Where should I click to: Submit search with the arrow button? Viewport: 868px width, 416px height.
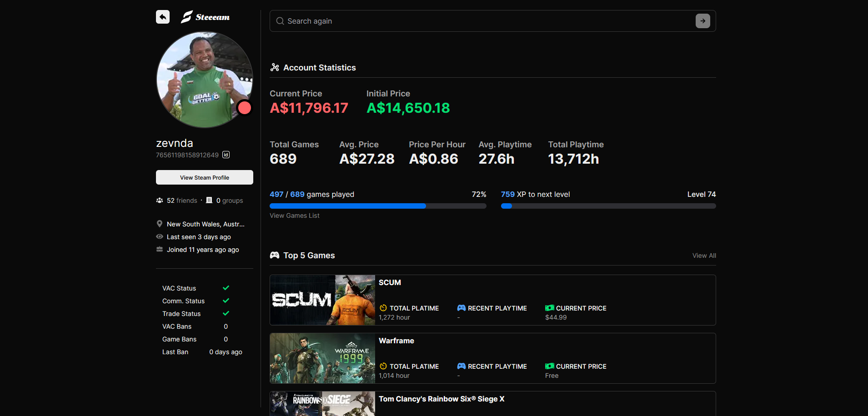click(702, 21)
